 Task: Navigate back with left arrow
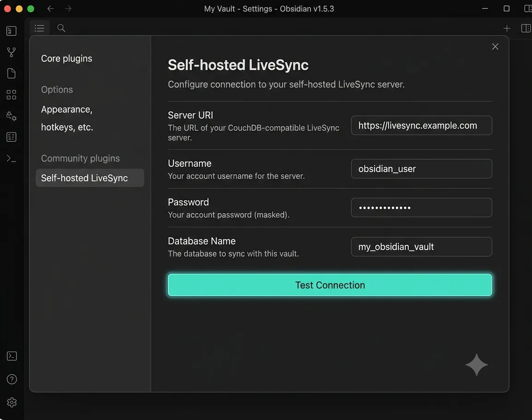pyautogui.click(x=51, y=8)
